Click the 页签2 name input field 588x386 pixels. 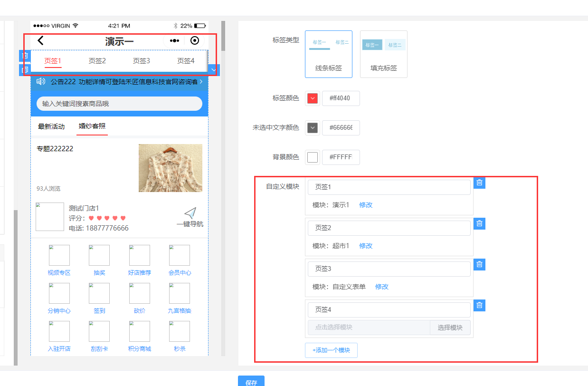coord(389,228)
